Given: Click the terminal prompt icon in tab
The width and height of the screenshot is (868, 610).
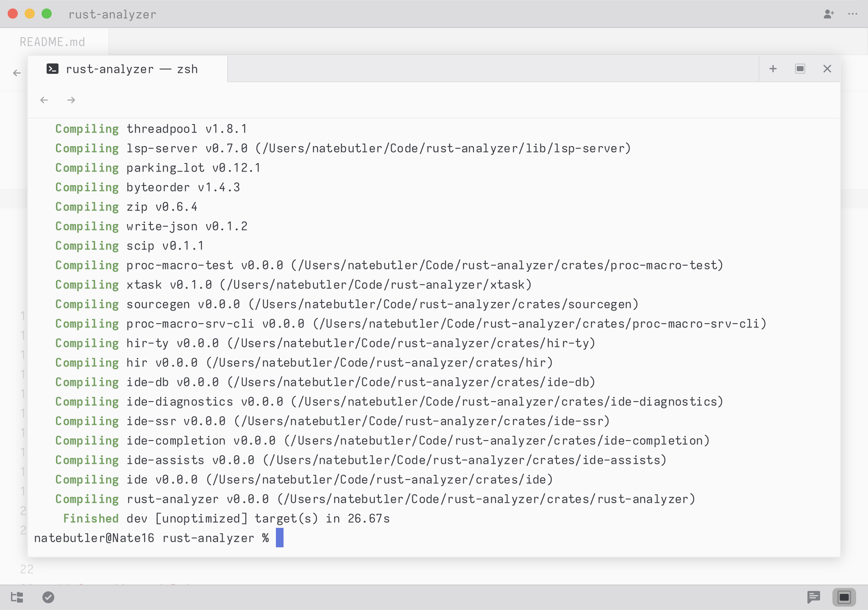Looking at the screenshot, I should point(53,69).
